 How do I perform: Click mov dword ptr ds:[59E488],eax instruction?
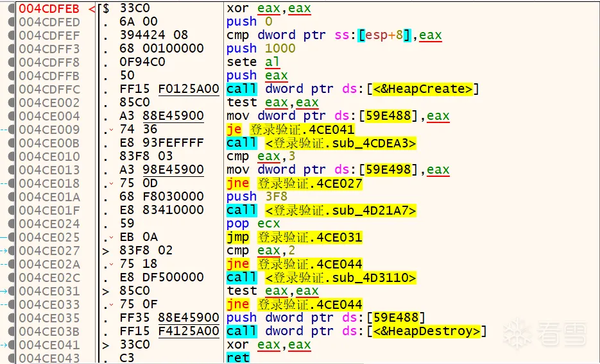coord(338,116)
